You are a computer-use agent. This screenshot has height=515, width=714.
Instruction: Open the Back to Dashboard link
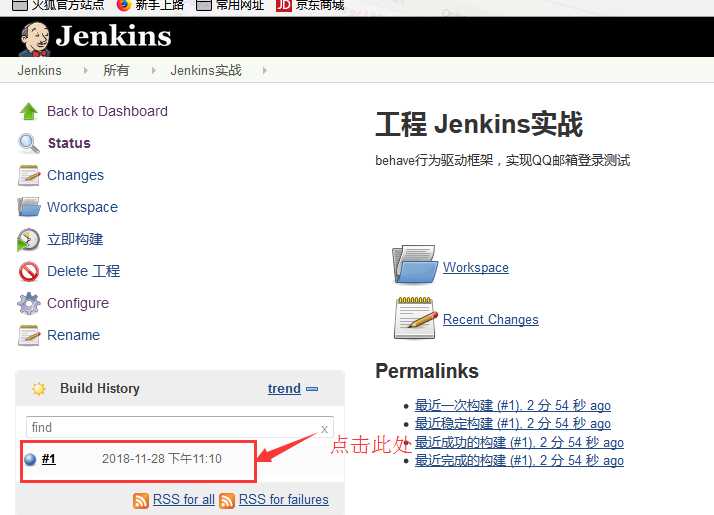coord(107,112)
